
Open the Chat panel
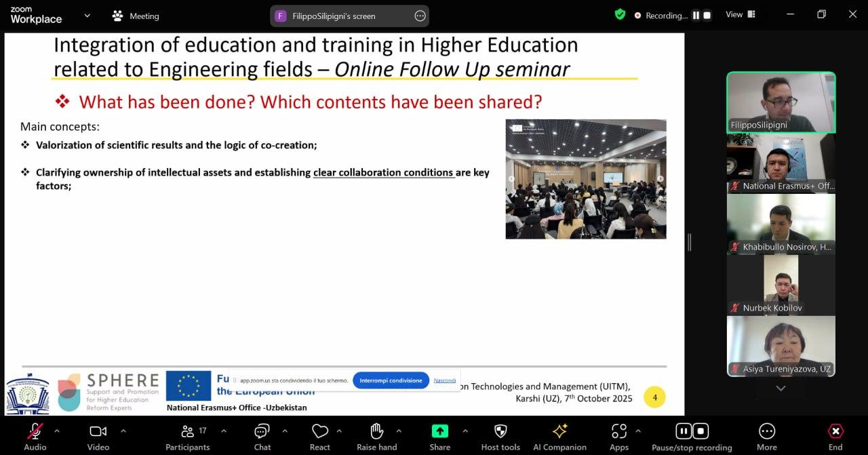[x=262, y=432]
